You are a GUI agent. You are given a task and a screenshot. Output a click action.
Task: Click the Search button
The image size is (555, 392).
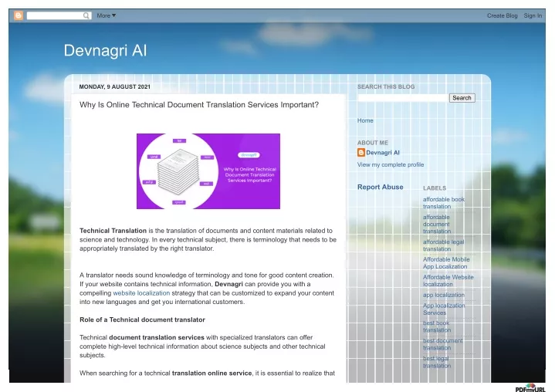(462, 98)
